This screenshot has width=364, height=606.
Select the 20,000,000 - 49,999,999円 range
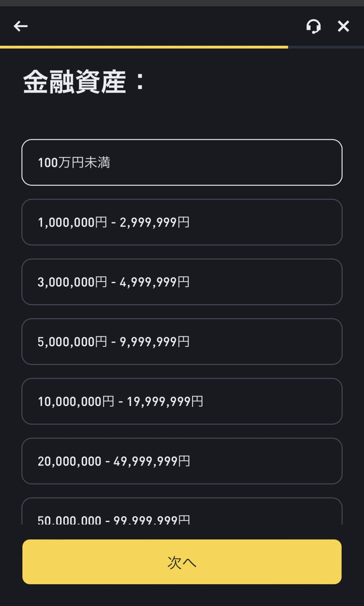click(182, 461)
